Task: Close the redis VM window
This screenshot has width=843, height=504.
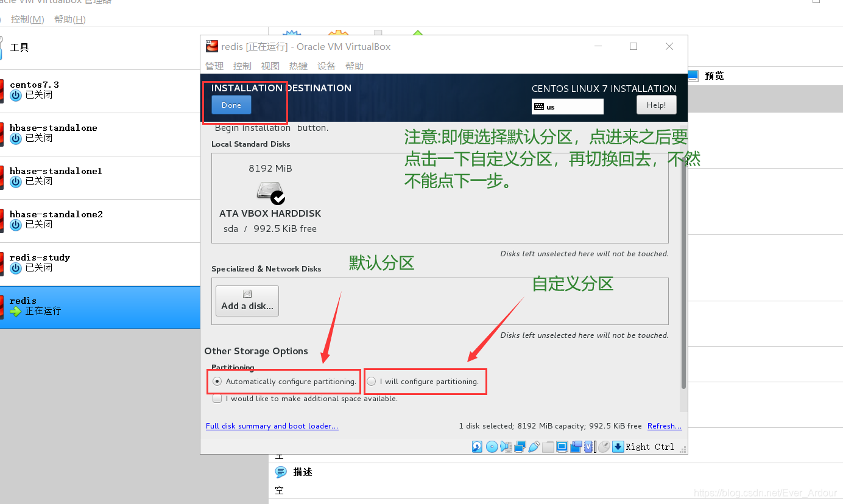Action: click(x=669, y=46)
